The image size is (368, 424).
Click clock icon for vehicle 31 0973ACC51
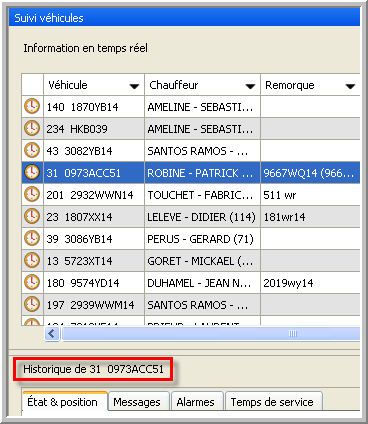[x=32, y=172]
